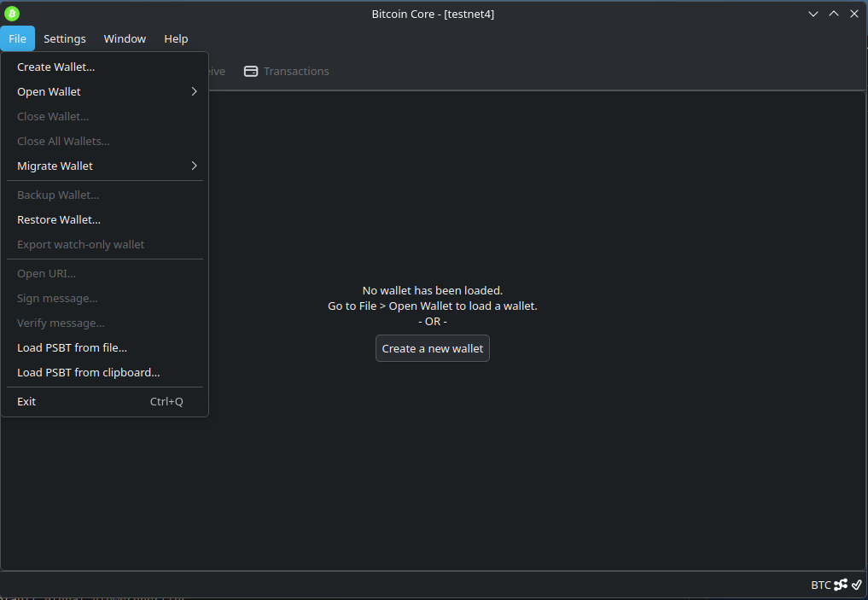Choose Load PSBT from file...
This screenshot has width=868, height=600.
click(105, 347)
